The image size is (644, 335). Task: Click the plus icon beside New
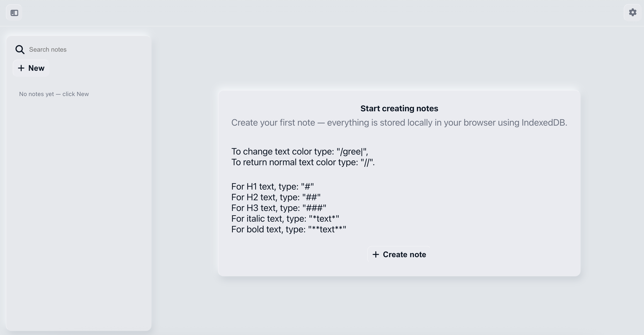pos(21,68)
